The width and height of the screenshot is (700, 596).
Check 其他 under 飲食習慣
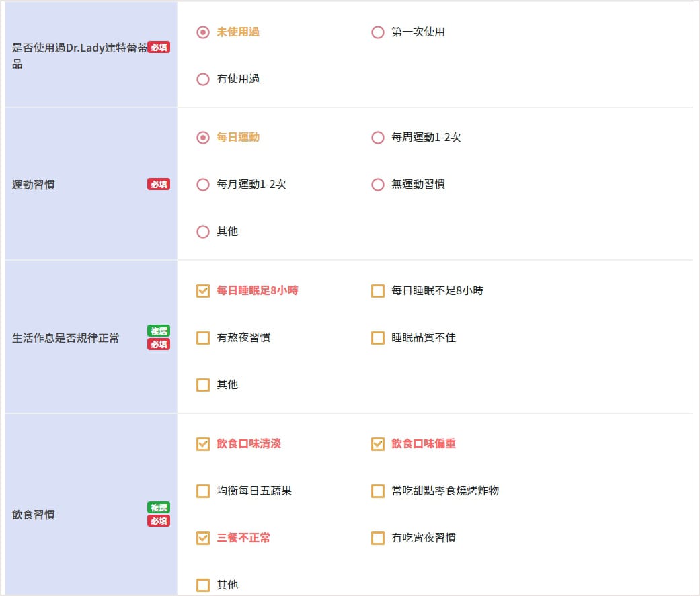203,585
